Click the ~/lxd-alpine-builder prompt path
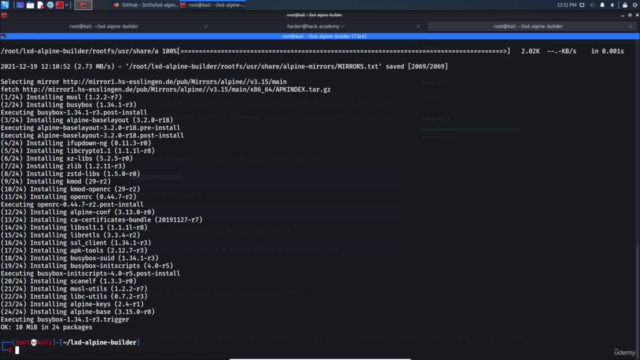Image resolution: width=640 pixels, height=360 pixels. (100, 342)
